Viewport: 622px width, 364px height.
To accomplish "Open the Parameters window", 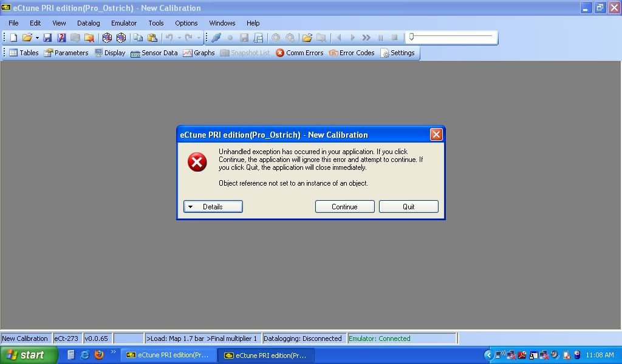I will pos(66,53).
